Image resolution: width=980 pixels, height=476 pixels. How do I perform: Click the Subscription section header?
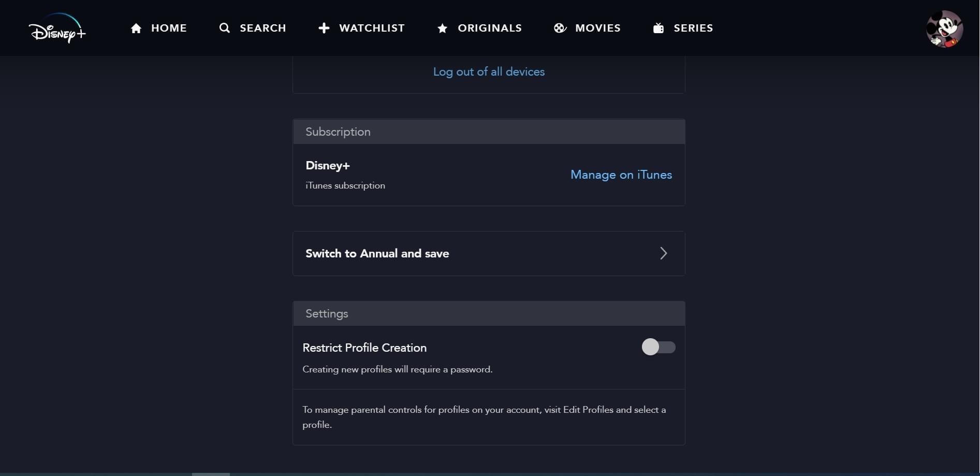pos(489,132)
